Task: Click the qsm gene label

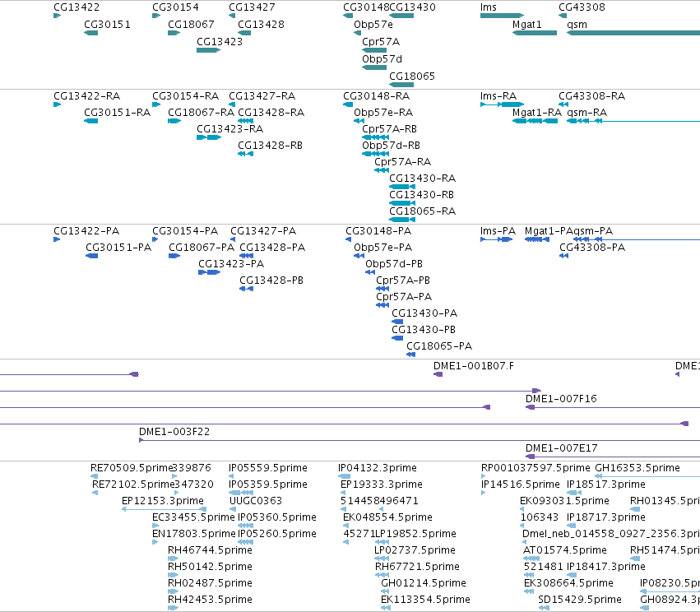Action: pos(577,25)
